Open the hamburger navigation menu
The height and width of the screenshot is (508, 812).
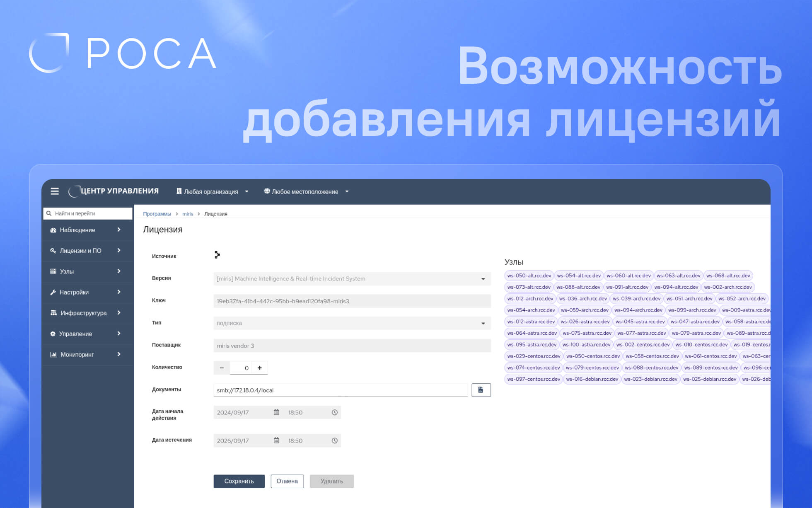[55, 191]
